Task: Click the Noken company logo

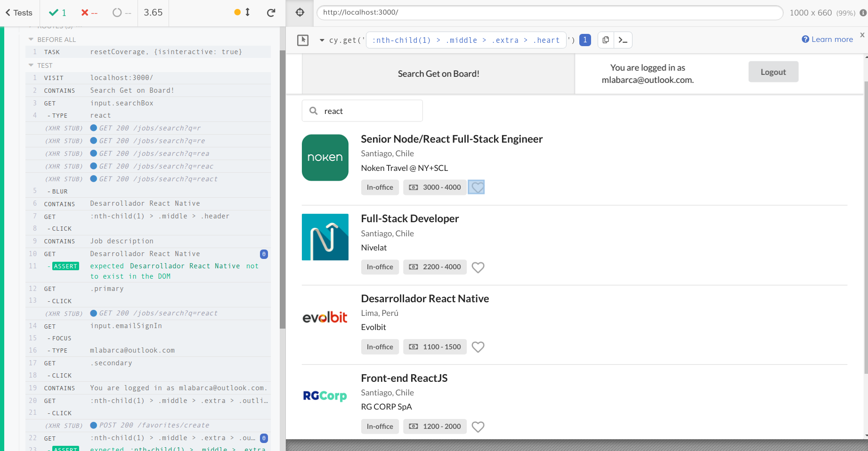Action: click(x=325, y=158)
